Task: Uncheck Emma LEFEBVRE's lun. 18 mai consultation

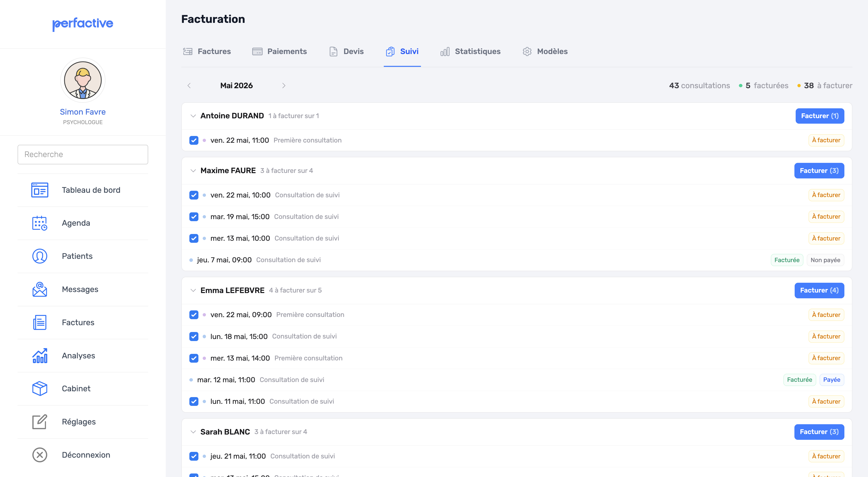Action: [194, 337]
